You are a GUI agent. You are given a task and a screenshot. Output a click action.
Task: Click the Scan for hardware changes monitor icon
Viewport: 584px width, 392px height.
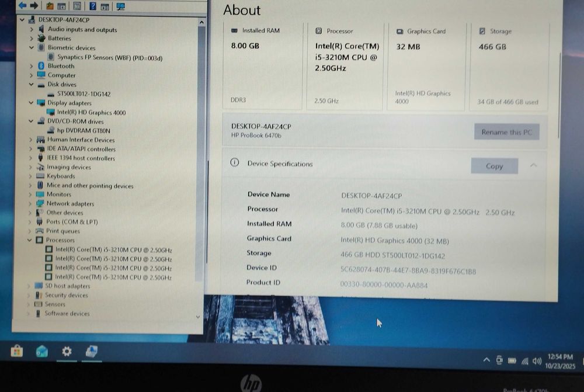120,6
